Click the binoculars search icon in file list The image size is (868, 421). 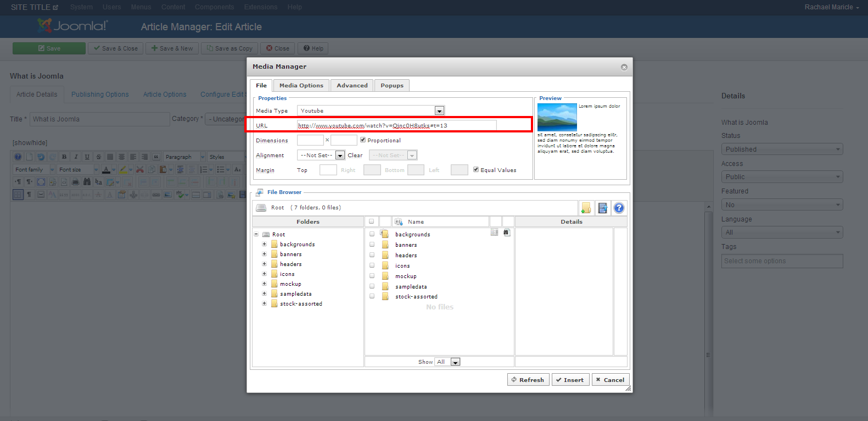pos(506,232)
